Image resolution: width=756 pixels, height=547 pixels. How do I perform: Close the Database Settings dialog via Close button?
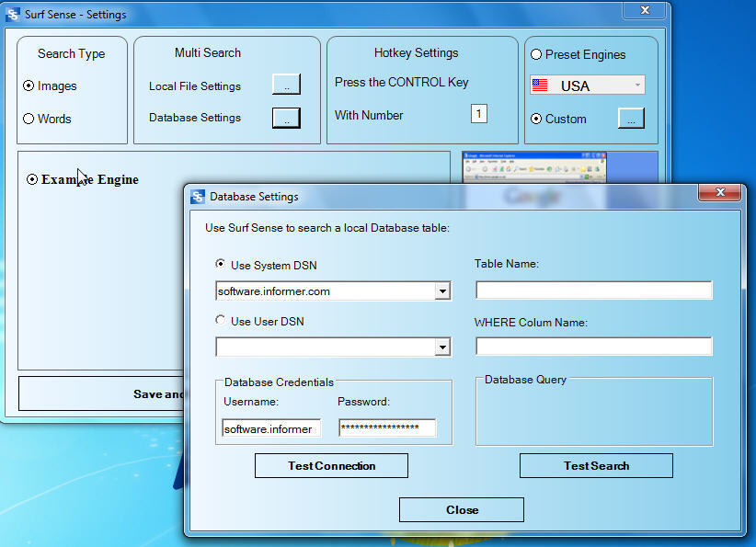coord(461,509)
